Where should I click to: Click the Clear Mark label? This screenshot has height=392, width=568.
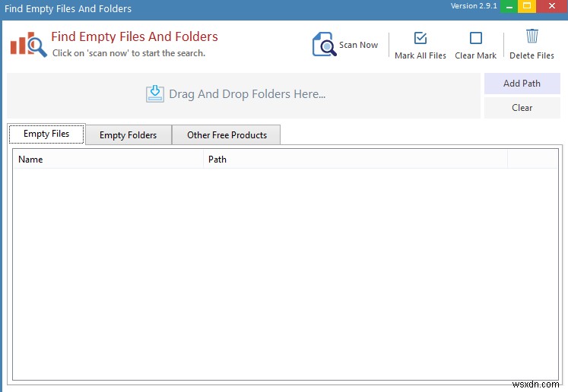[476, 55]
